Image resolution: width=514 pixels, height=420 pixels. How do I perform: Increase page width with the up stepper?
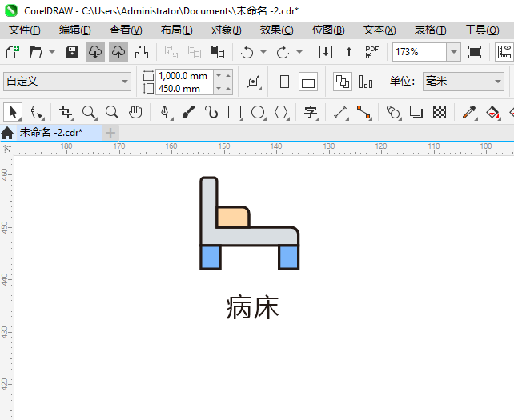[x=228, y=76]
